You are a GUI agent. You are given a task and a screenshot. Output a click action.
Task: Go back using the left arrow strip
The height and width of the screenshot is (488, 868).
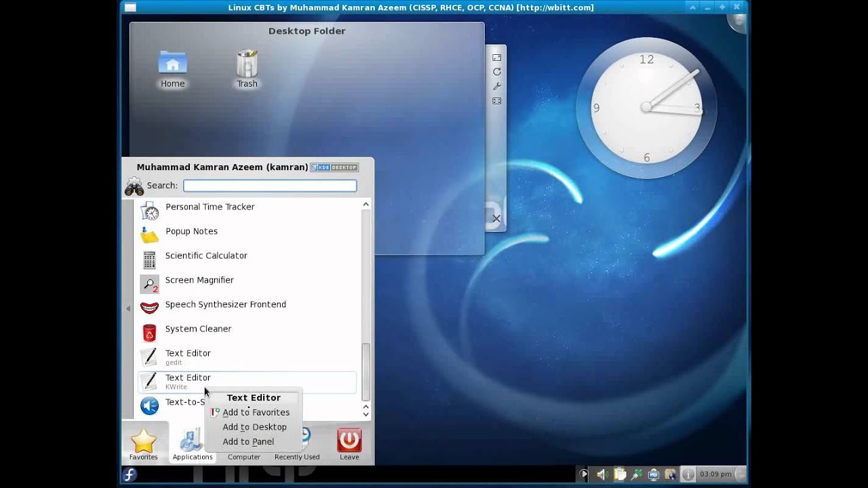pyautogui.click(x=128, y=308)
